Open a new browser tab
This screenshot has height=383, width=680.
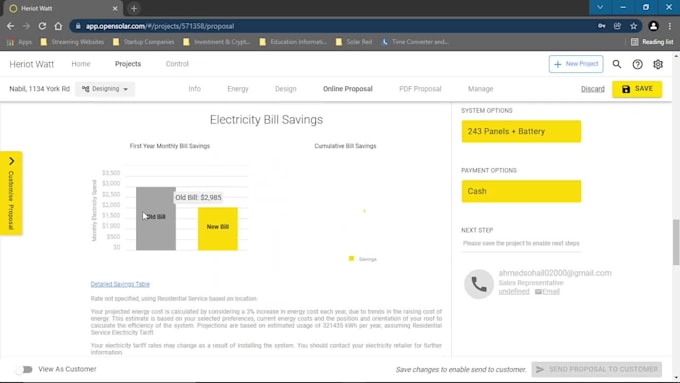click(134, 8)
